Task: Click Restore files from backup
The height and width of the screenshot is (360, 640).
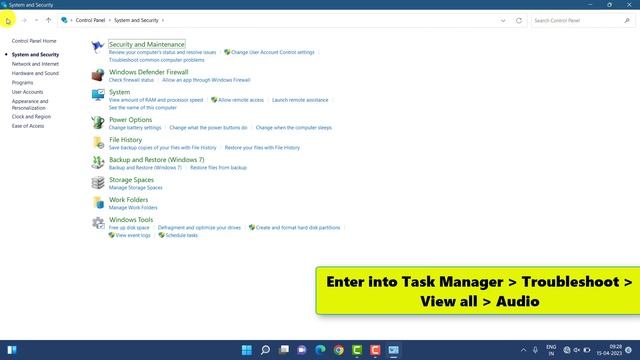Action: (218, 168)
